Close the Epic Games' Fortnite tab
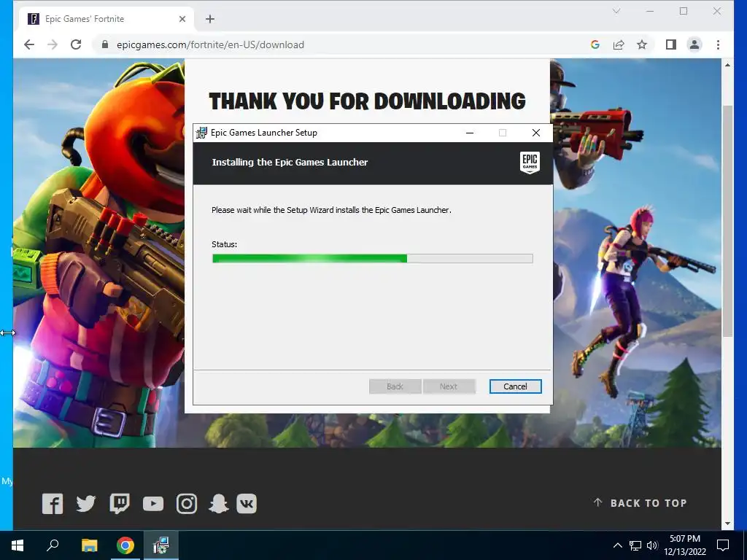Image resolution: width=747 pixels, height=560 pixels. point(182,19)
